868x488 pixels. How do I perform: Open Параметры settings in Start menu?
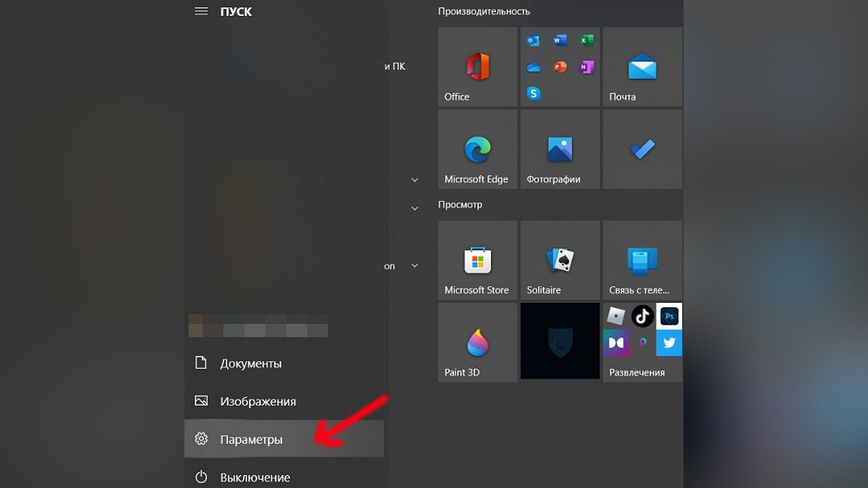click(284, 439)
